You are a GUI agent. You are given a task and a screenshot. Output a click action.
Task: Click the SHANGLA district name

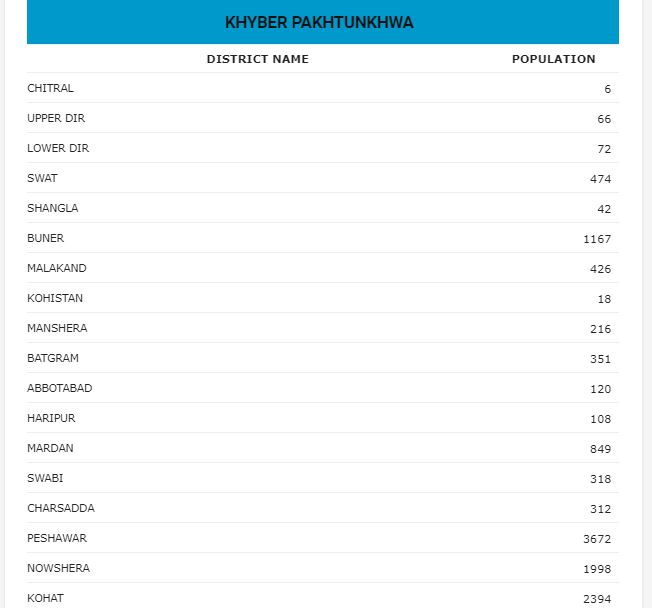[52, 208]
